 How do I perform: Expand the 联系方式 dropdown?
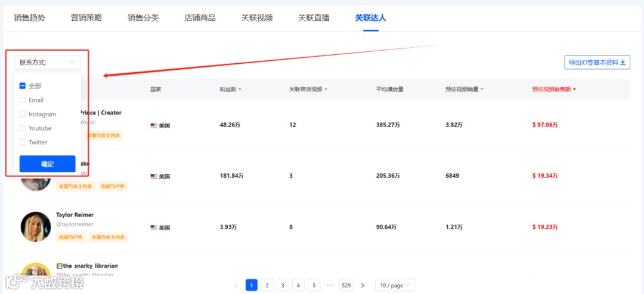pyautogui.click(x=47, y=63)
